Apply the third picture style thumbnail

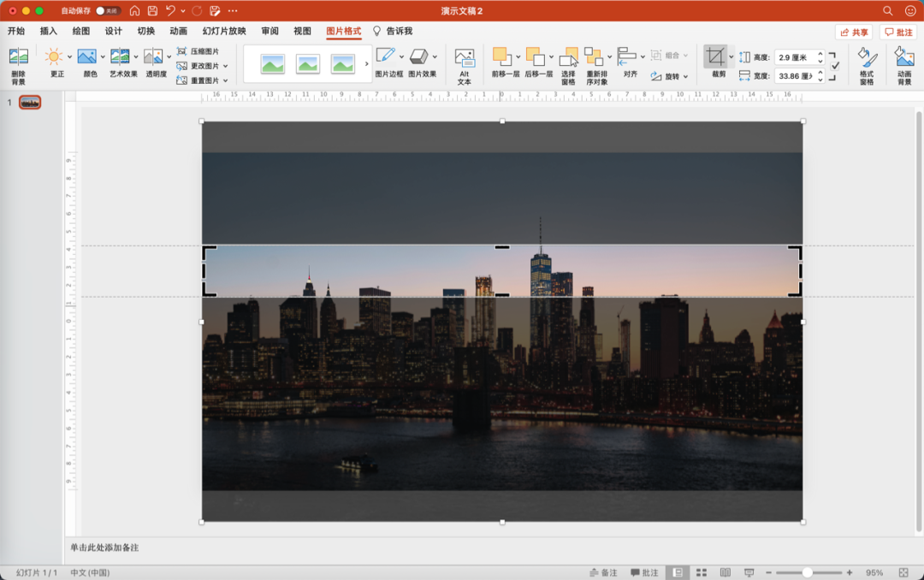click(342, 63)
